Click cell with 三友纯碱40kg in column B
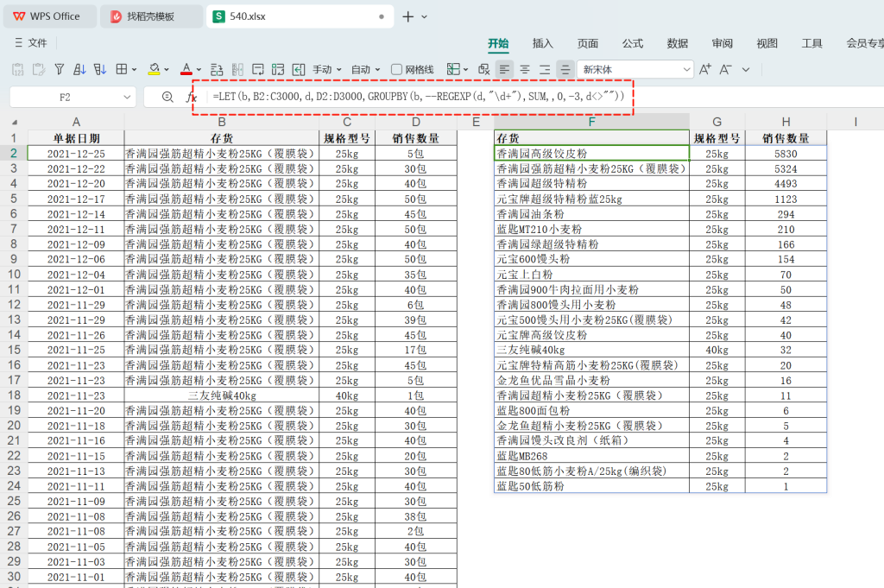This screenshot has height=588, width=884. pos(222,395)
